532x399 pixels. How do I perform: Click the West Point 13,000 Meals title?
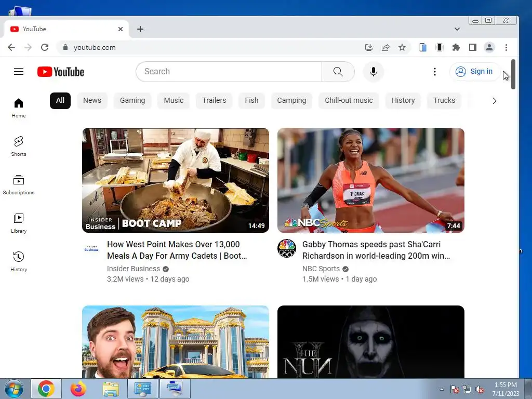pyautogui.click(x=177, y=250)
